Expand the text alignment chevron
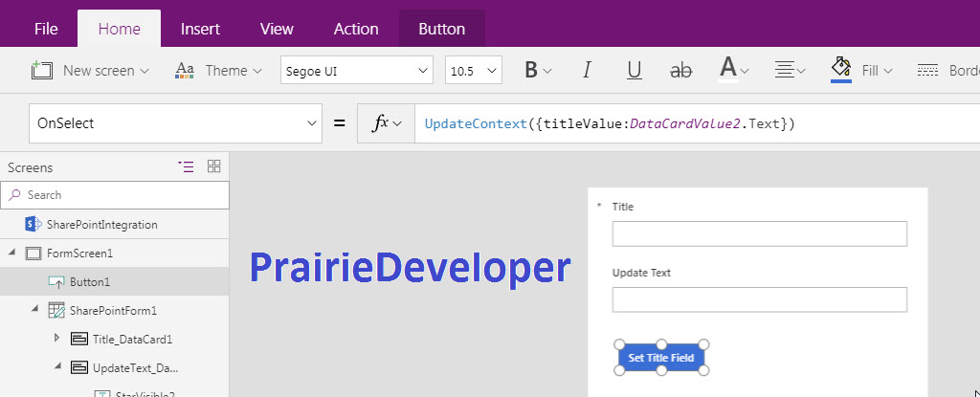 tap(801, 72)
